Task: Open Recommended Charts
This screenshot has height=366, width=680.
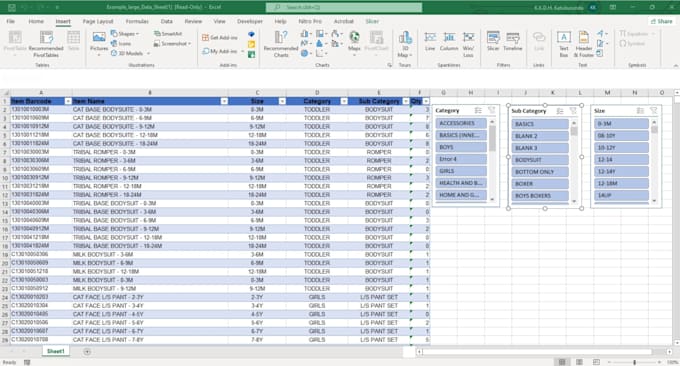Action: coord(281,44)
